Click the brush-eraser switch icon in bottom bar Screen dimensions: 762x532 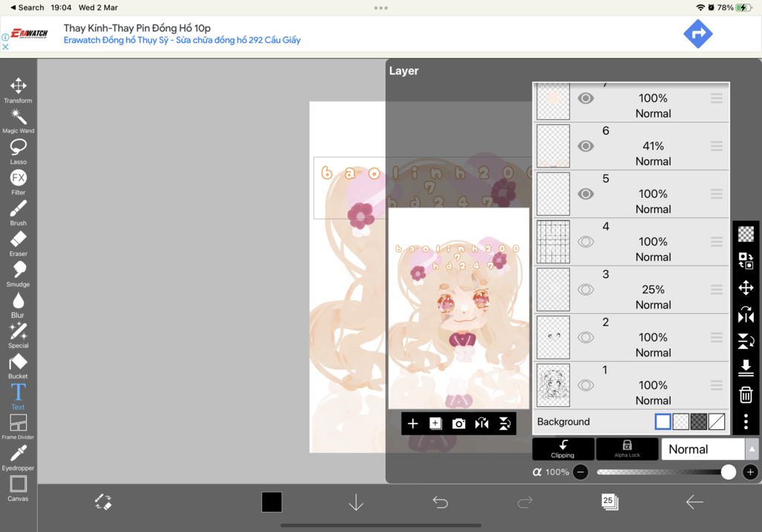coord(103,502)
